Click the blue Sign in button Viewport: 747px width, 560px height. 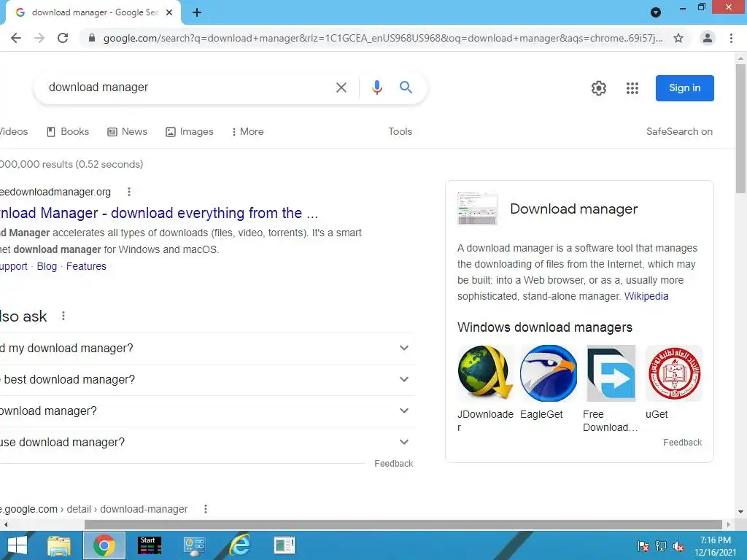point(684,88)
